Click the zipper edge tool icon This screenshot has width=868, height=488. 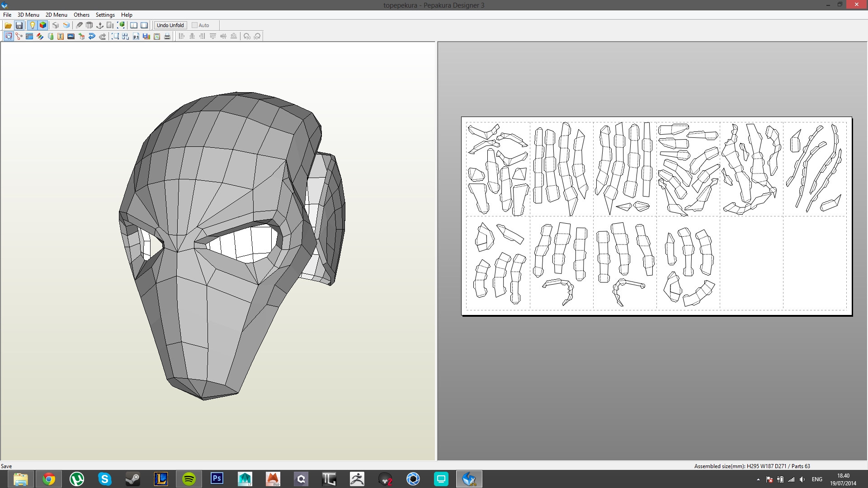click(x=29, y=36)
